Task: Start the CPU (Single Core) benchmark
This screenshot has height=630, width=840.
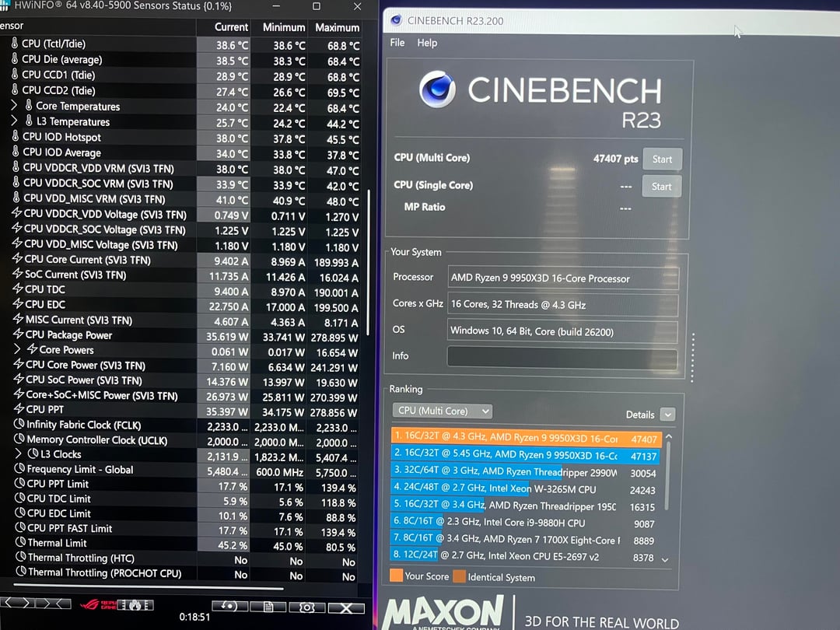Action: [x=662, y=187]
